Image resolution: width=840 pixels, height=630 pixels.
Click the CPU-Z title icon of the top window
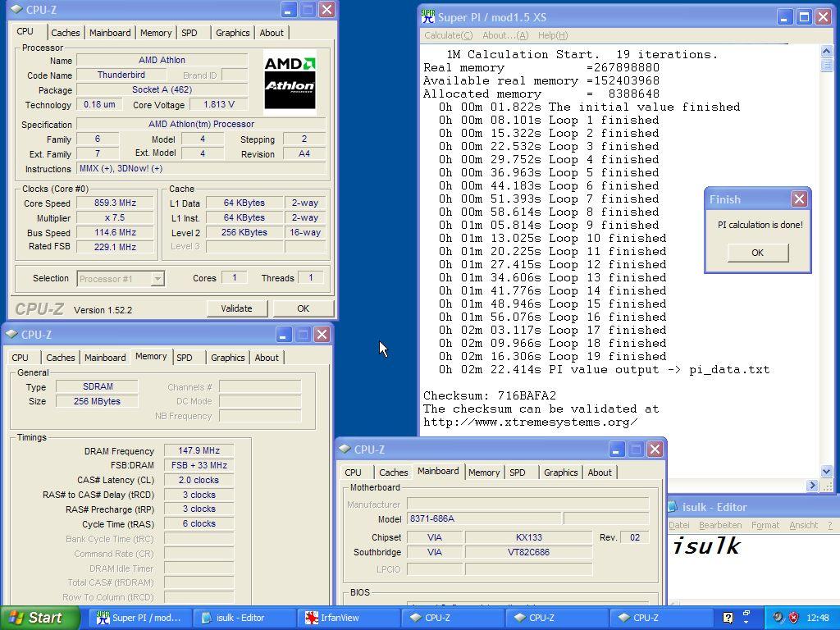(x=16, y=9)
